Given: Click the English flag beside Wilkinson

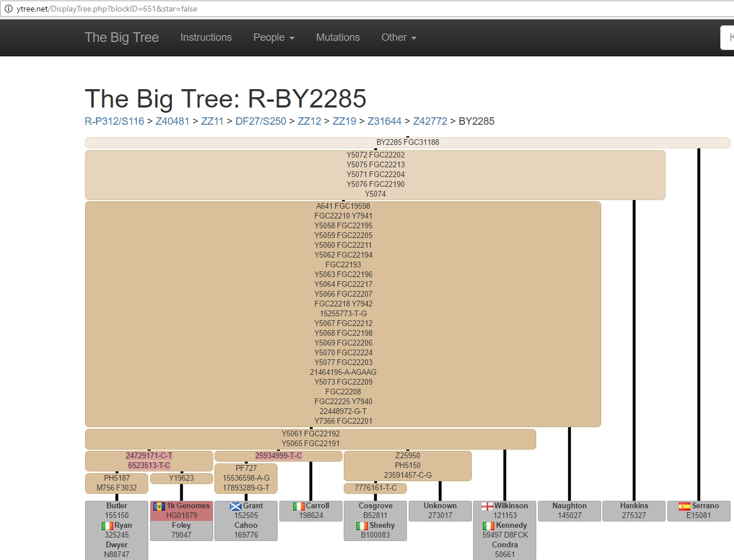Looking at the screenshot, I should [487, 506].
